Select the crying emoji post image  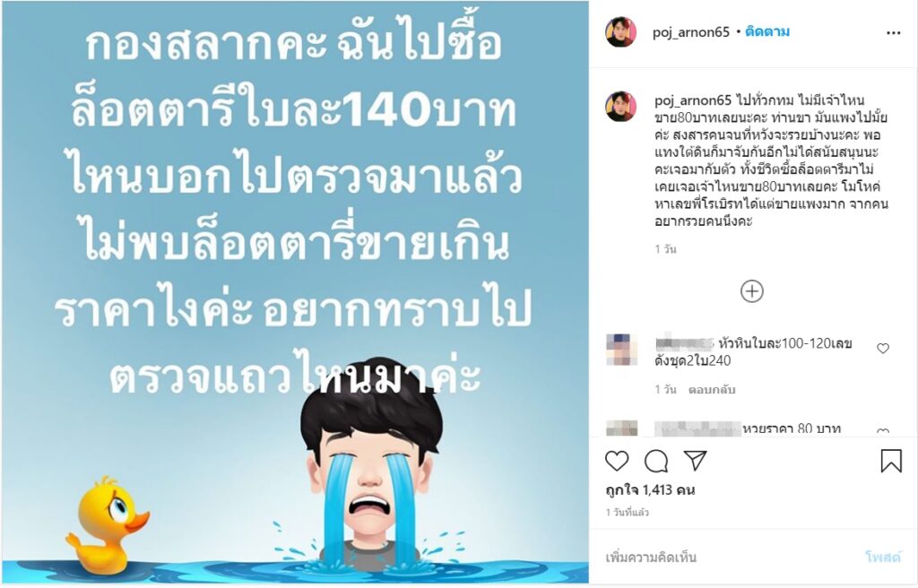pos(295,293)
